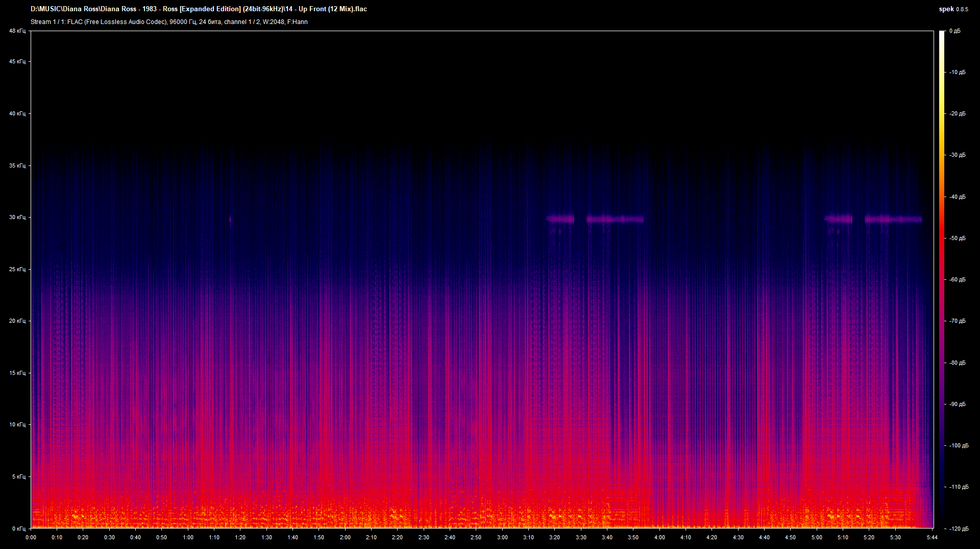Click the "F:Hann" window function label
Viewport: 980px width, 549px height.
point(298,22)
